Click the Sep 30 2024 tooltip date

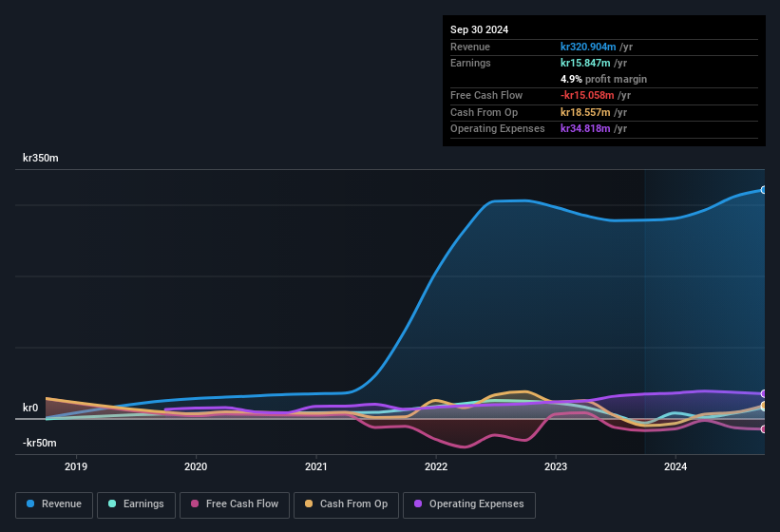(479, 29)
